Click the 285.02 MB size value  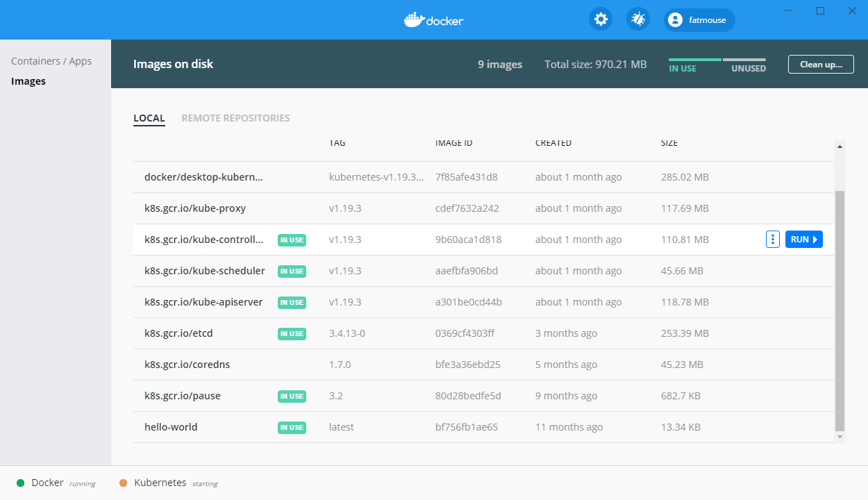[685, 177]
